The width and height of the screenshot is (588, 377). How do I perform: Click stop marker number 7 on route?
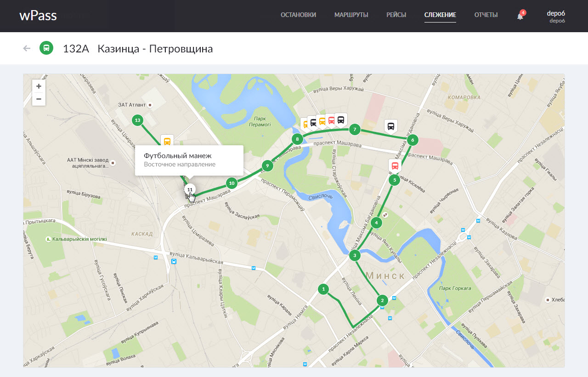point(354,130)
